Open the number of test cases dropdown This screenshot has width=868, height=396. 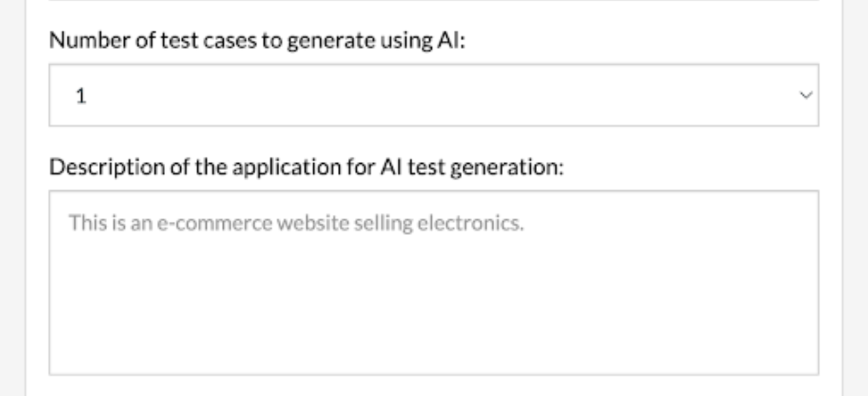tap(433, 96)
